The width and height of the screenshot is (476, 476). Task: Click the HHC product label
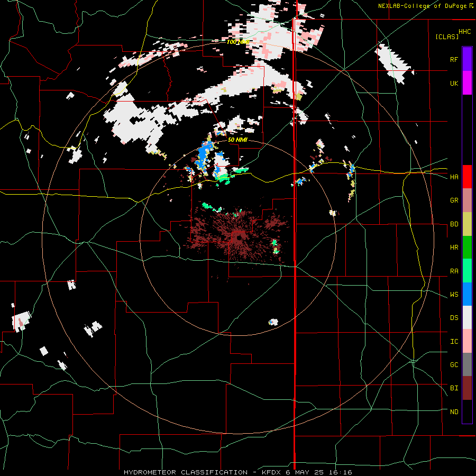tap(465, 32)
